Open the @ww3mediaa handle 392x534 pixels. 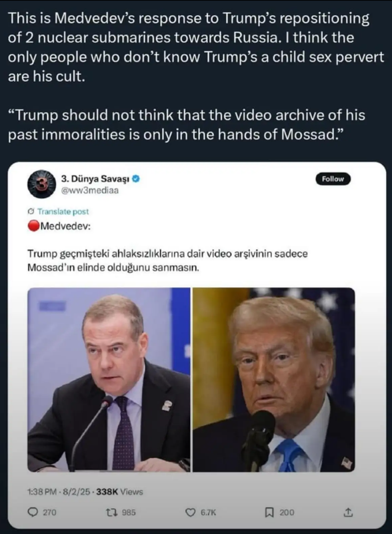tap(90, 190)
